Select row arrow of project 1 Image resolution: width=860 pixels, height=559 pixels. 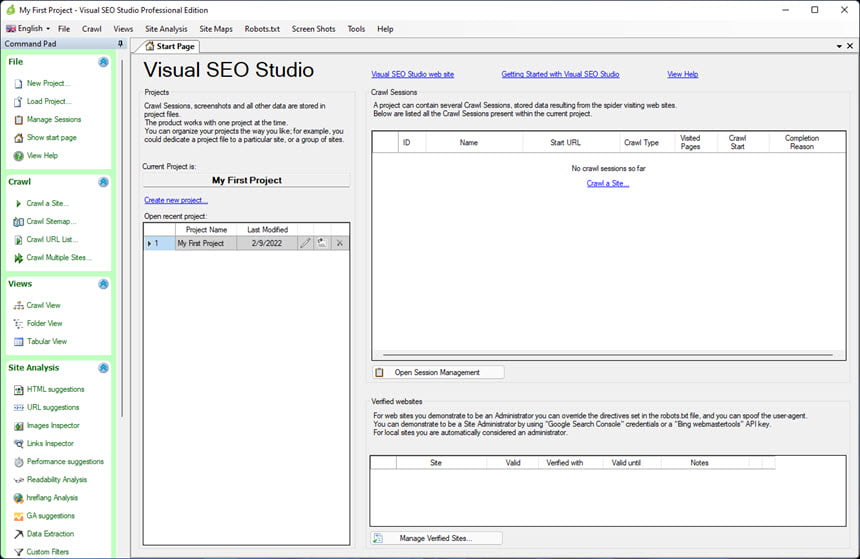[x=149, y=243]
